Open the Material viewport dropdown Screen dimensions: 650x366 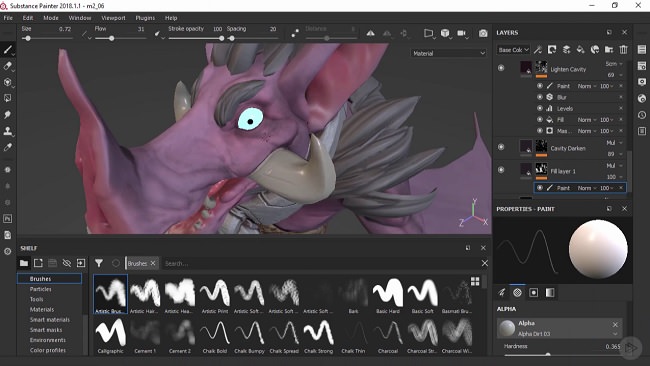(x=449, y=53)
